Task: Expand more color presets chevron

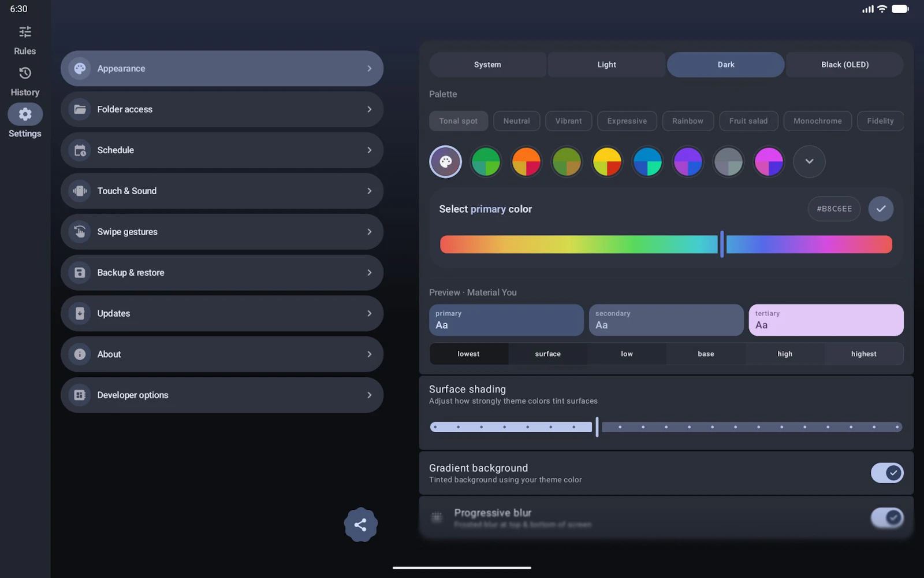Action: 809,161
